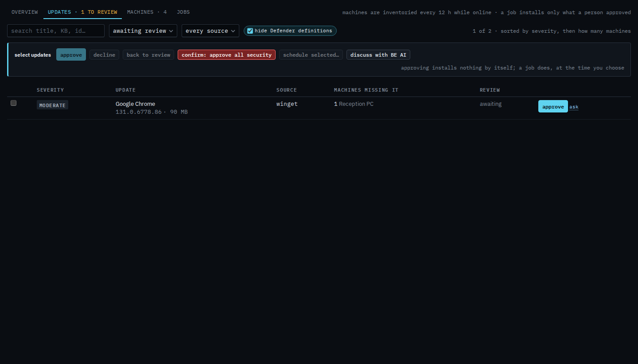Uncheck hide Defender definitions
The height and width of the screenshot is (364, 638).
click(250, 31)
